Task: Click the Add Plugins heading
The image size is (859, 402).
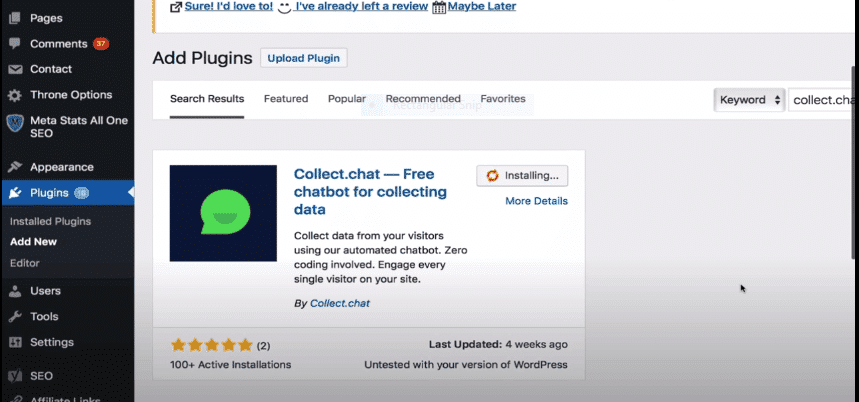Action: 202,58
